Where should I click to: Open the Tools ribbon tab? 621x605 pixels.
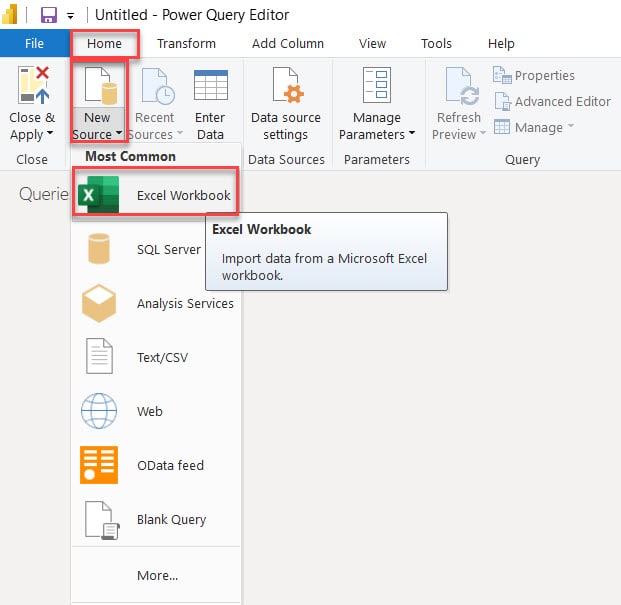point(436,43)
